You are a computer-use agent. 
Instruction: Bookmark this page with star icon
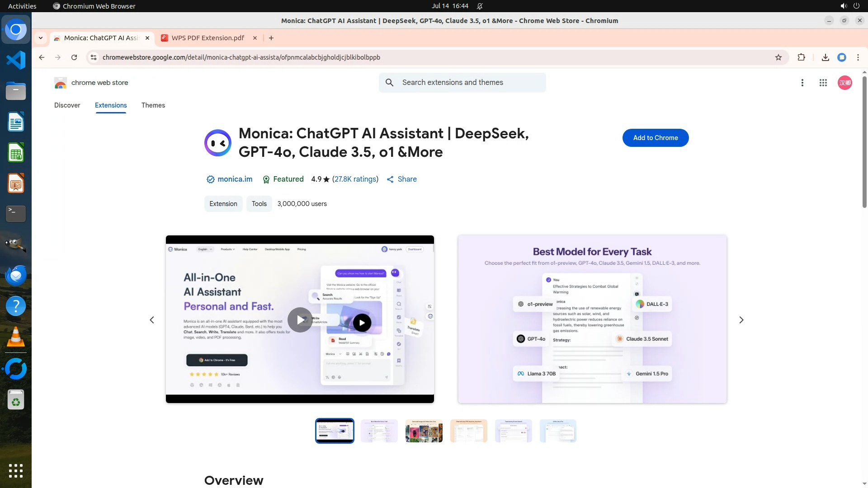(778, 57)
